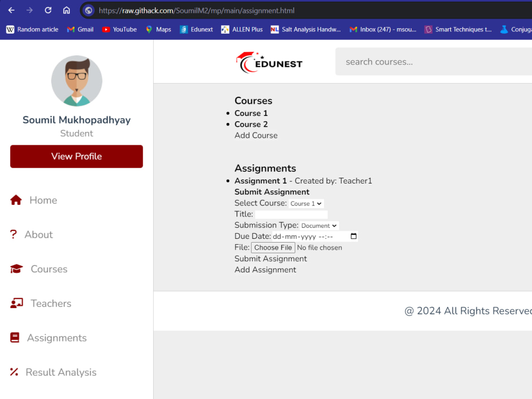The height and width of the screenshot is (399, 532).
Task: Open the Home sidebar link
Action: pyautogui.click(x=43, y=200)
